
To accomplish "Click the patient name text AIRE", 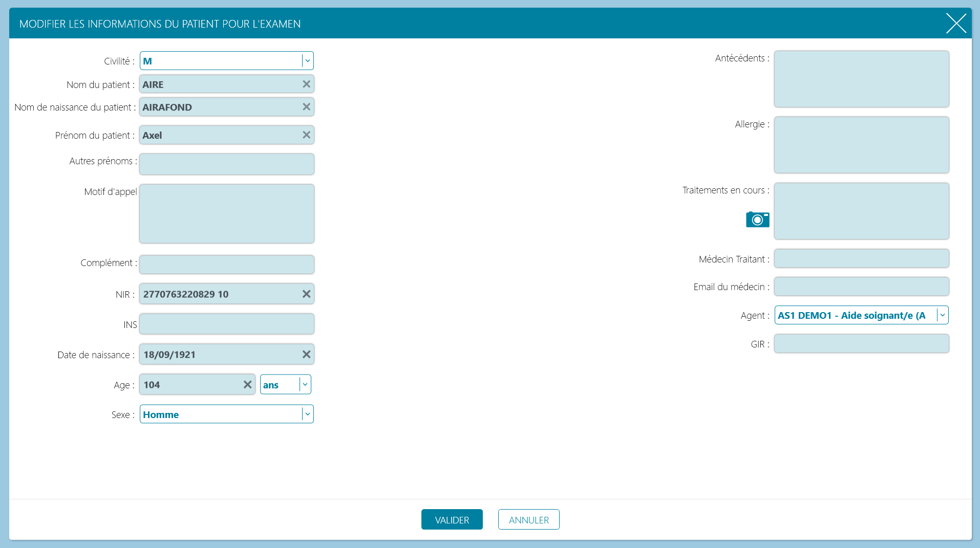I will (x=153, y=85).
